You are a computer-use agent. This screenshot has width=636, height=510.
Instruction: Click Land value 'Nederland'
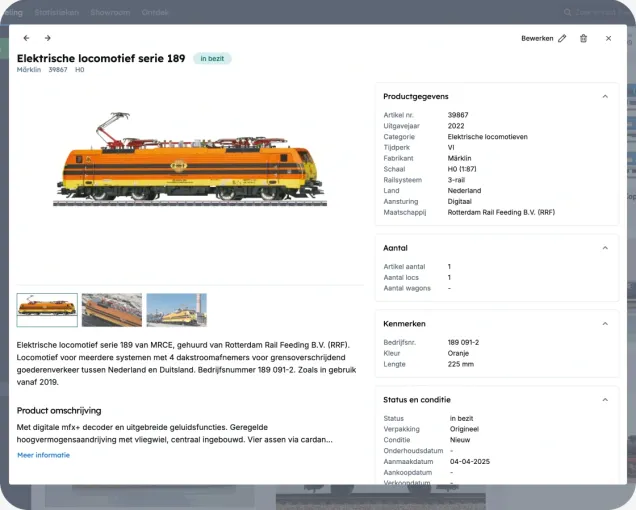pyautogui.click(x=464, y=191)
